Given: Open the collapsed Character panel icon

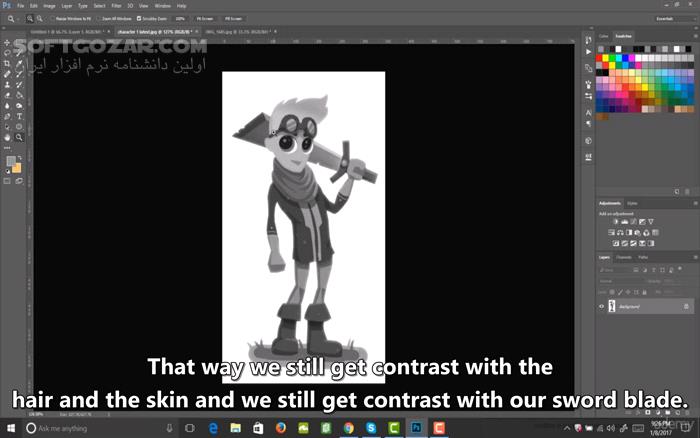Looking at the screenshot, I should pyautogui.click(x=588, y=113).
